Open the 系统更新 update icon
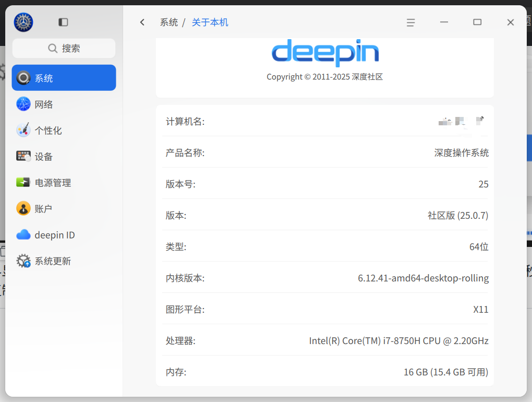The height and width of the screenshot is (402, 532). coord(23,261)
